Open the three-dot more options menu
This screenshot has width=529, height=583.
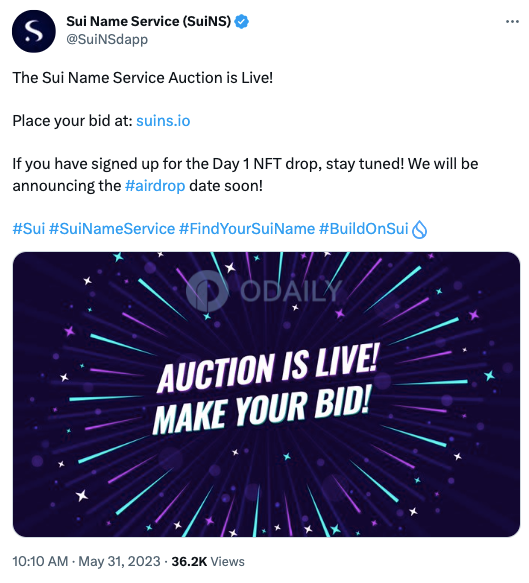point(512,22)
